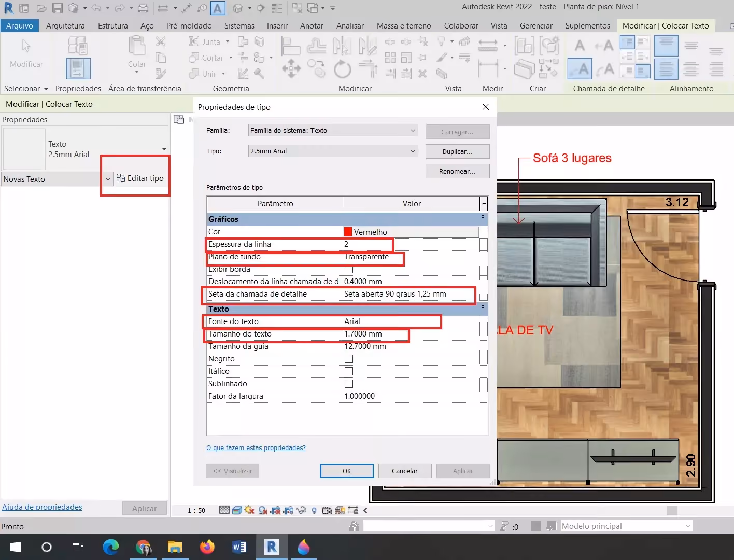The height and width of the screenshot is (560, 734).
Task: Select top-left leader attachment toggle
Action: [x=627, y=43]
